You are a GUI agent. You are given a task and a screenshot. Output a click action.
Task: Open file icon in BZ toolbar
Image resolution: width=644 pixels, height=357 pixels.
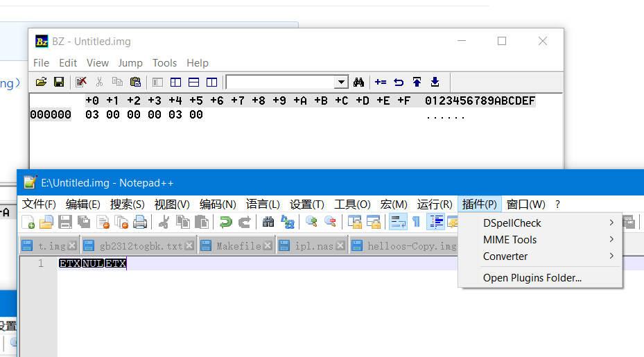coord(41,82)
